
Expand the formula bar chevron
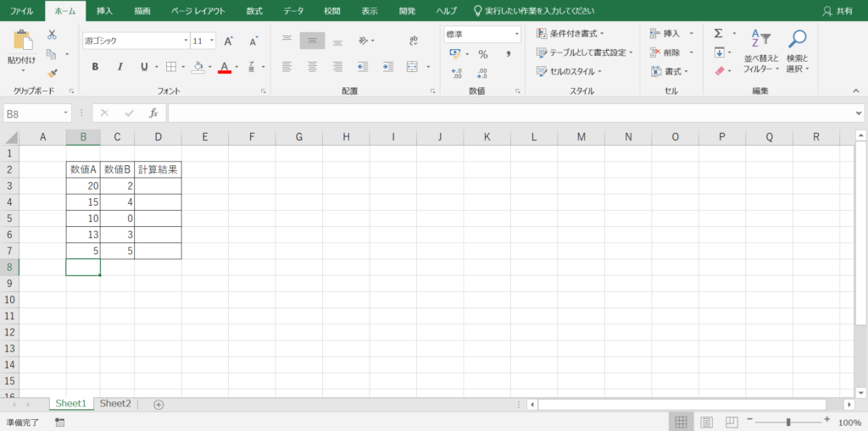859,113
